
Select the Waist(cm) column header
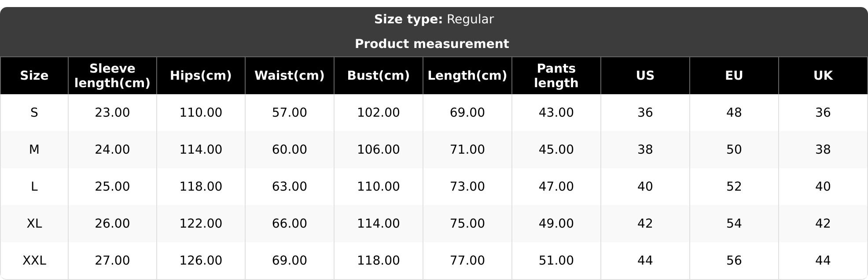point(290,76)
